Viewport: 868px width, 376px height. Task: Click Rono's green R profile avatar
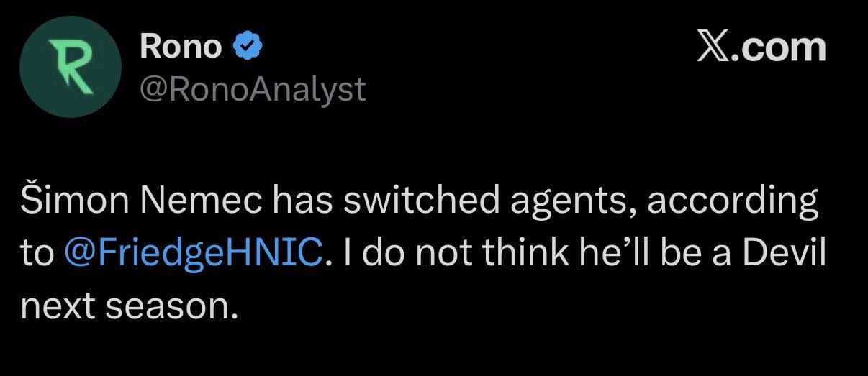pos(68,68)
